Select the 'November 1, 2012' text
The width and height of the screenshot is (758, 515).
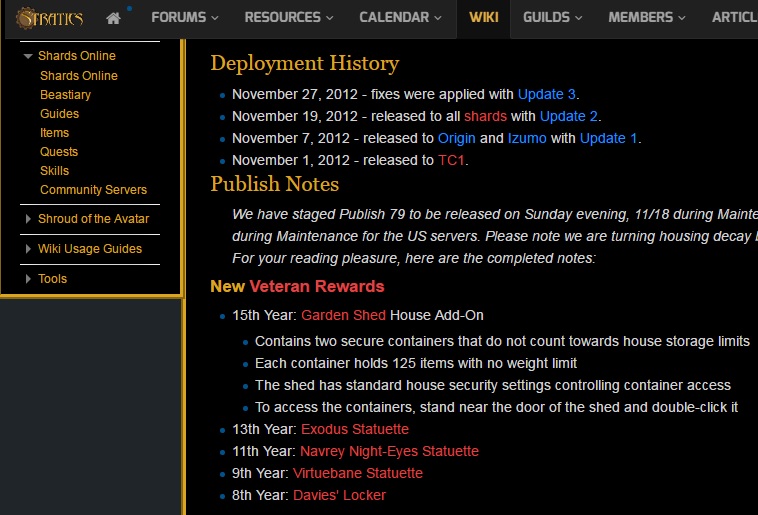click(x=291, y=161)
